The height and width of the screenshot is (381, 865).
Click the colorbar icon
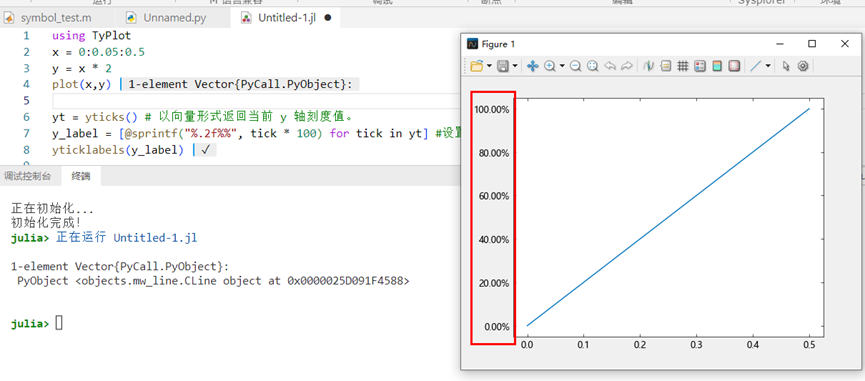[x=717, y=66]
